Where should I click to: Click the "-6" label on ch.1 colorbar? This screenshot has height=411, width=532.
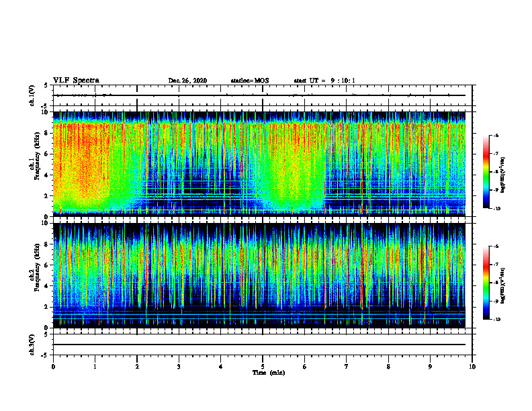click(496, 136)
